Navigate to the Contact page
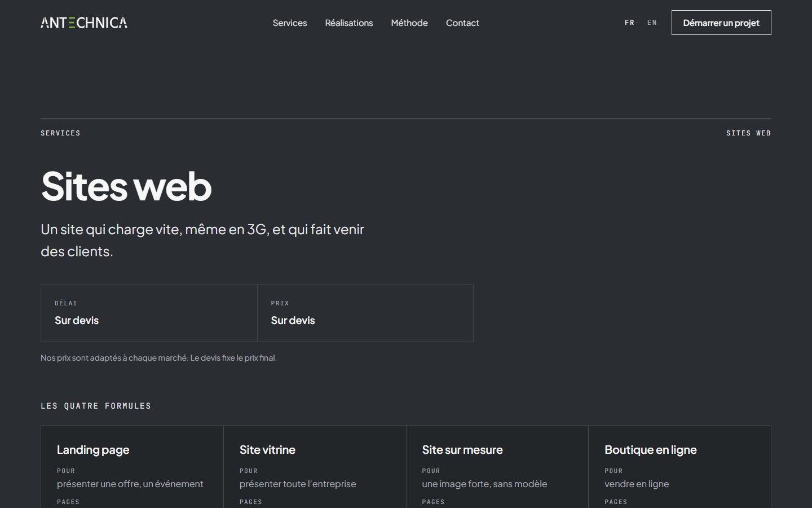 462,23
